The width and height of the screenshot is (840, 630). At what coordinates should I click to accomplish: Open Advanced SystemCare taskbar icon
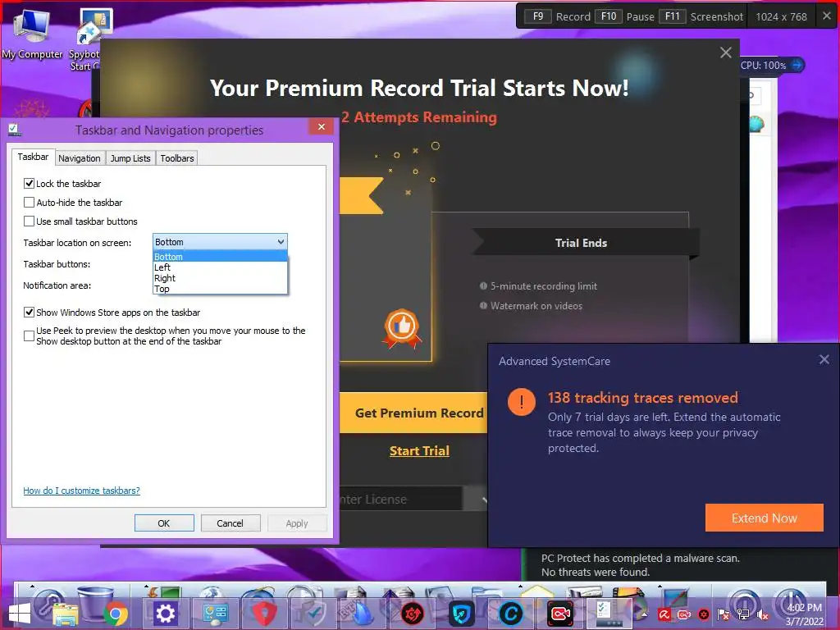pos(511,614)
